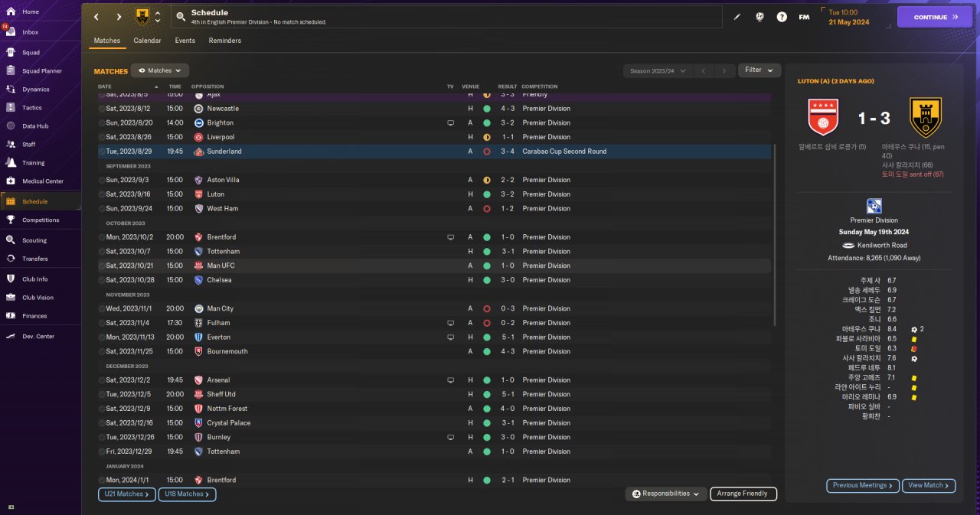Viewport: 980px width, 515px height.
Task: Open Home from the sidebar
Action: [x=31, y=12]
